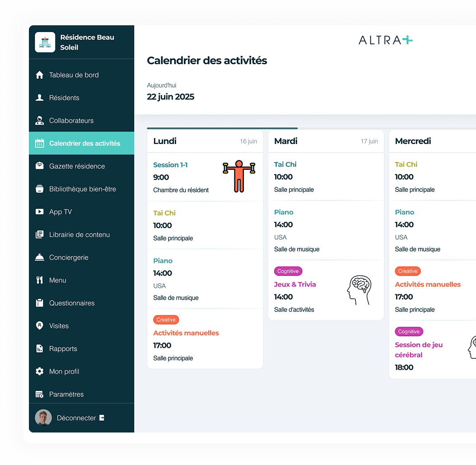Open Jeux & Trivia activity on Mardi
The height and width of the screenshot is (465, 476).
click(x=294, y=284)
